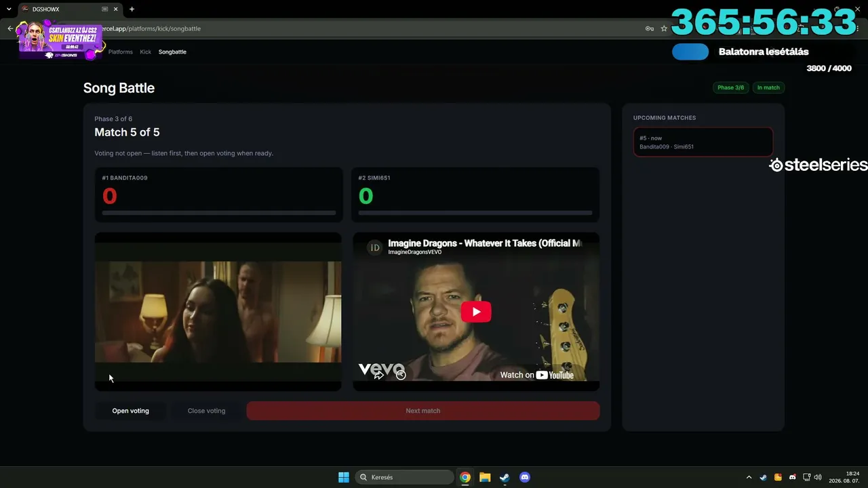Image resolution: width=868 pixels, height=488 pixels.
Task: Click the browser address bar URL
Action: pos(151,28)
